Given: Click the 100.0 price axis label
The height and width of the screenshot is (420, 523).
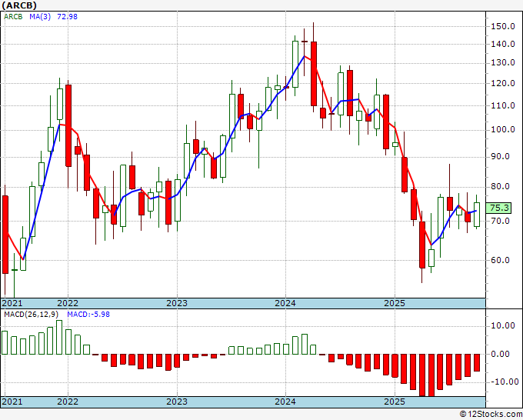Looking at the screenshot, I should click(x=503, y=130).
